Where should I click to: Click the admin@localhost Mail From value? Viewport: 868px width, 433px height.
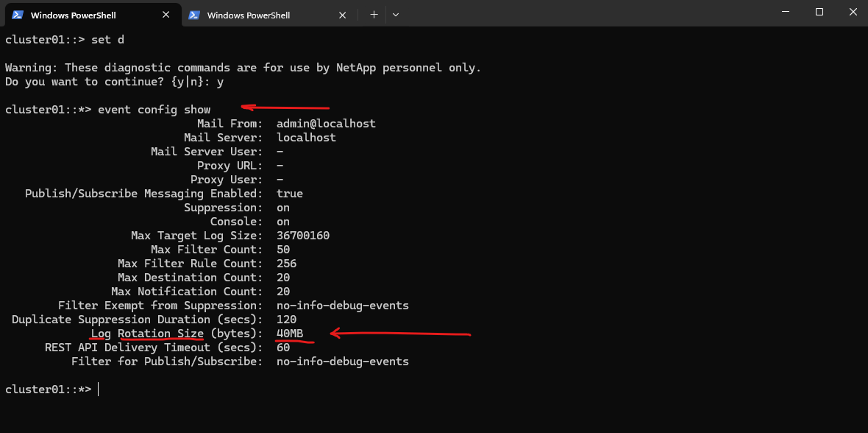click(326, 124)
